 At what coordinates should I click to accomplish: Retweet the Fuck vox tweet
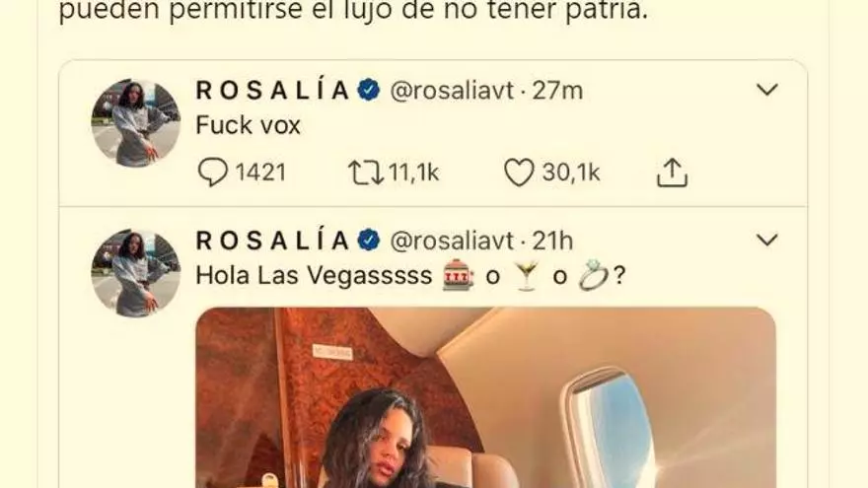(365, 173)
